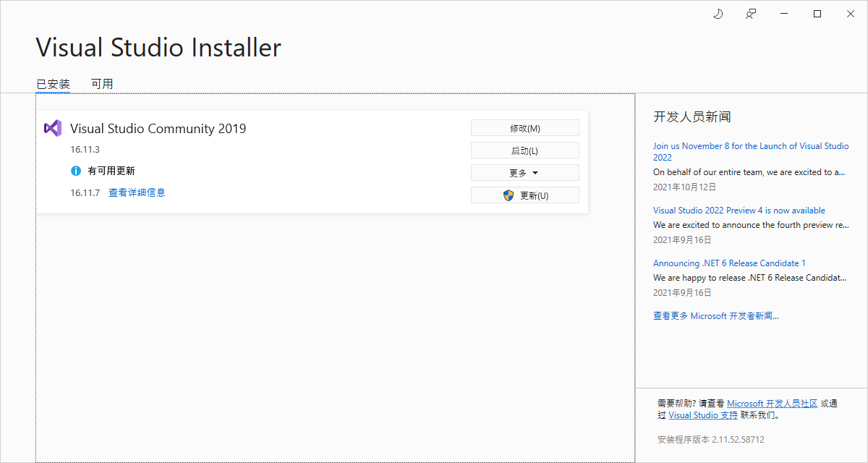
Task: Click the 更新(U) button
Action: click(525, 195)
